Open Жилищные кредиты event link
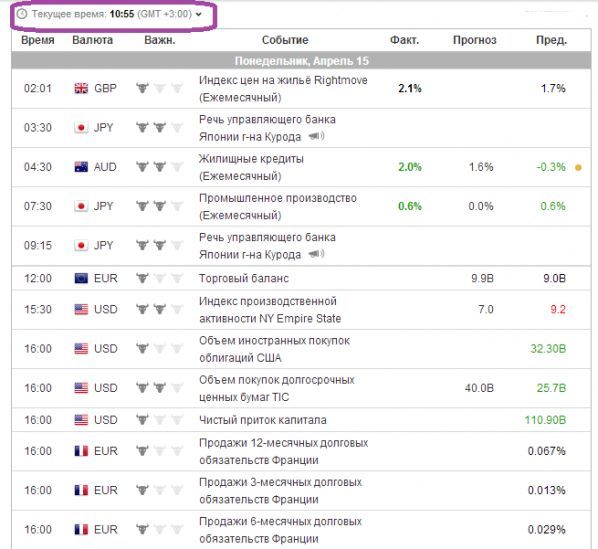 click(251, 167)
